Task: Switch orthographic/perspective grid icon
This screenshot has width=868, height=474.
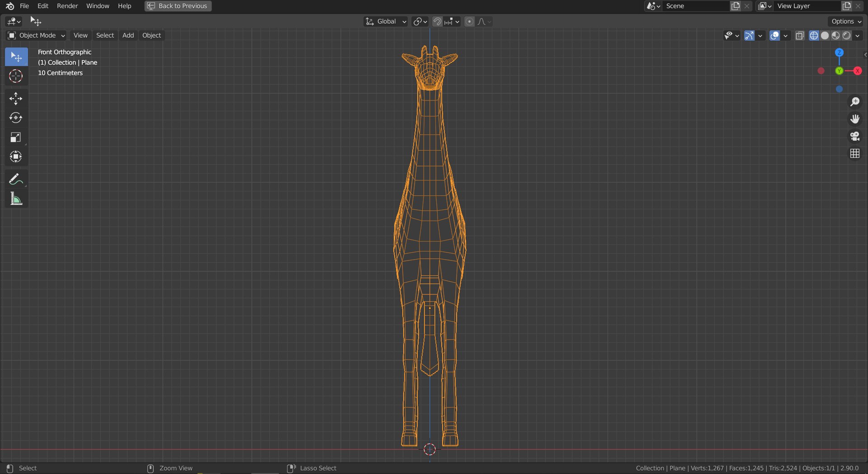Action: (x=854, y=154)
